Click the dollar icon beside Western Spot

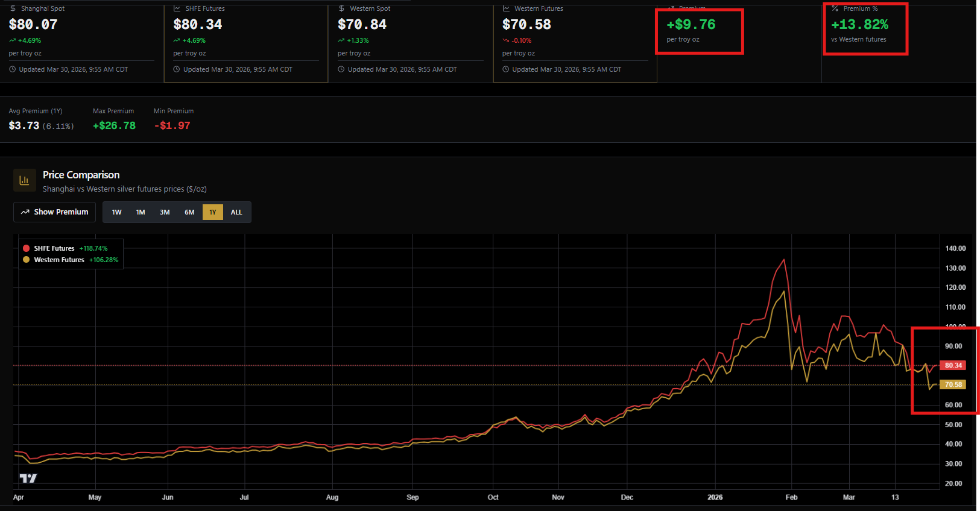pyautogui.click(x=342, y=8)
